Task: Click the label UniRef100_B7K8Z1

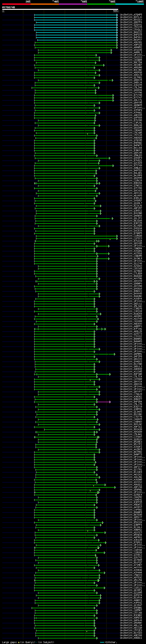Action: point(131,161)
